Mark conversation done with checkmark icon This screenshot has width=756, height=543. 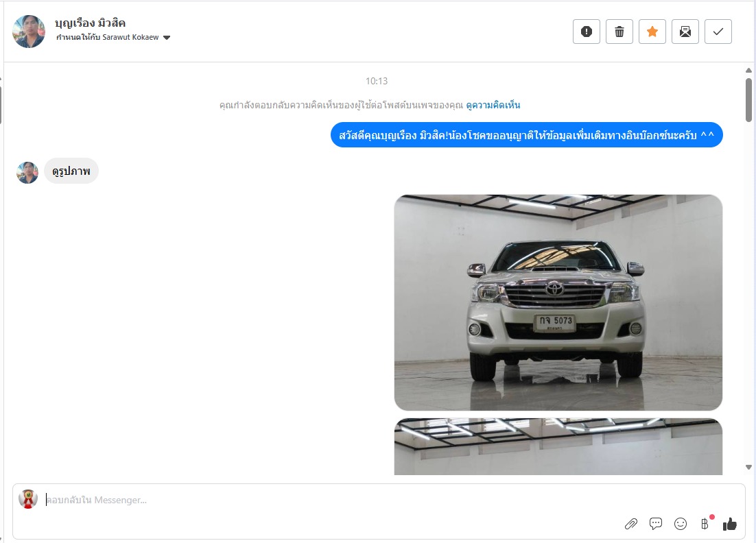pos(718,32)
